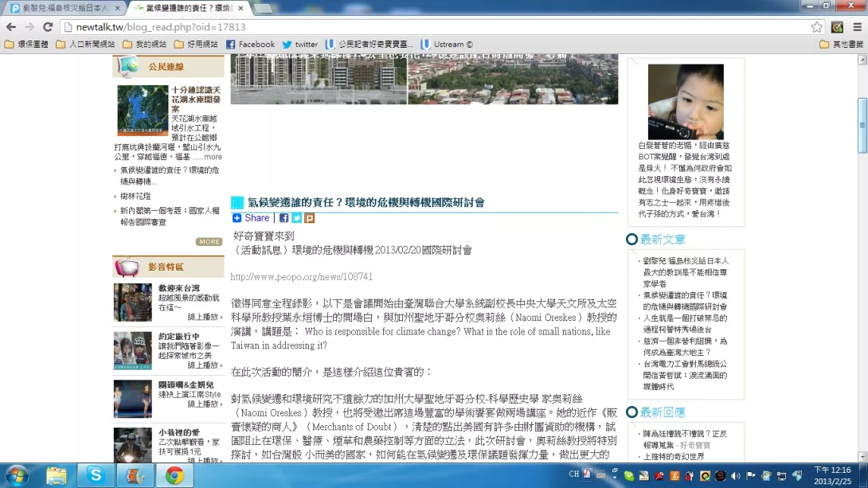Click the page scrollbar up arrow
This screenshot has width=868, height=488.
coord(862,60)
